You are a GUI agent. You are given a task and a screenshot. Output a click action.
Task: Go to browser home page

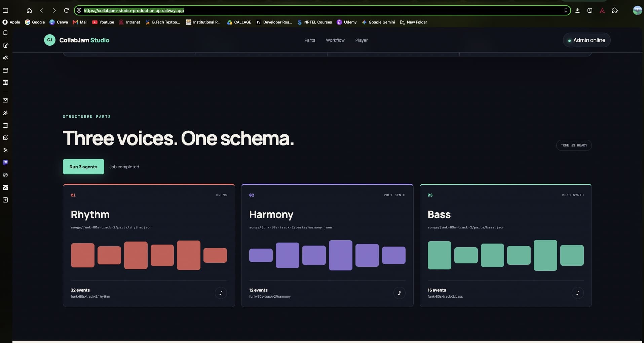29,10
